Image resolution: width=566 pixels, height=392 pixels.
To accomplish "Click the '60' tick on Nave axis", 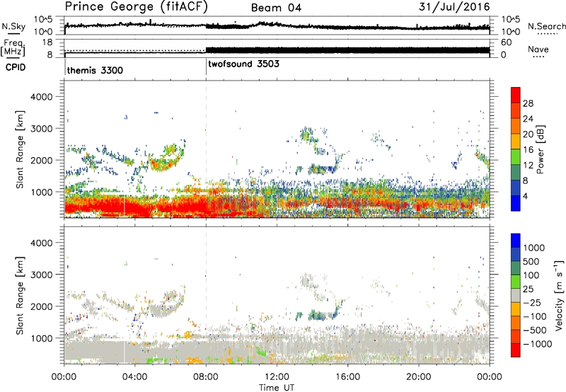I will (x=506, y=42).
